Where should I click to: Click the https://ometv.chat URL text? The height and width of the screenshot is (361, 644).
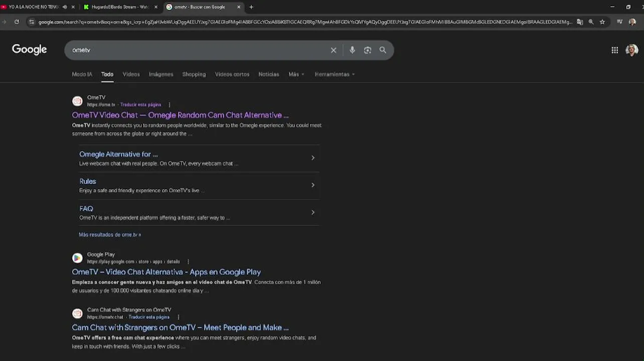point(105,317)
